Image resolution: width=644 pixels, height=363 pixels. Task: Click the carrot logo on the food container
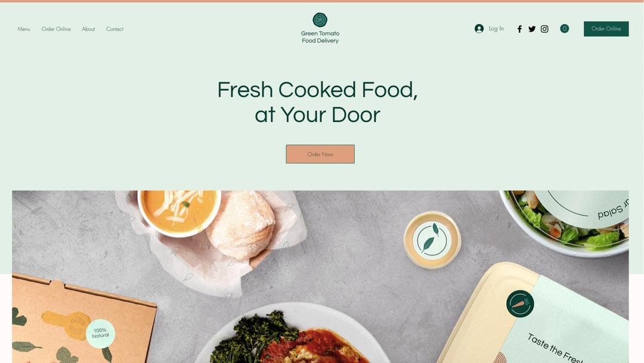coord(520,304)
